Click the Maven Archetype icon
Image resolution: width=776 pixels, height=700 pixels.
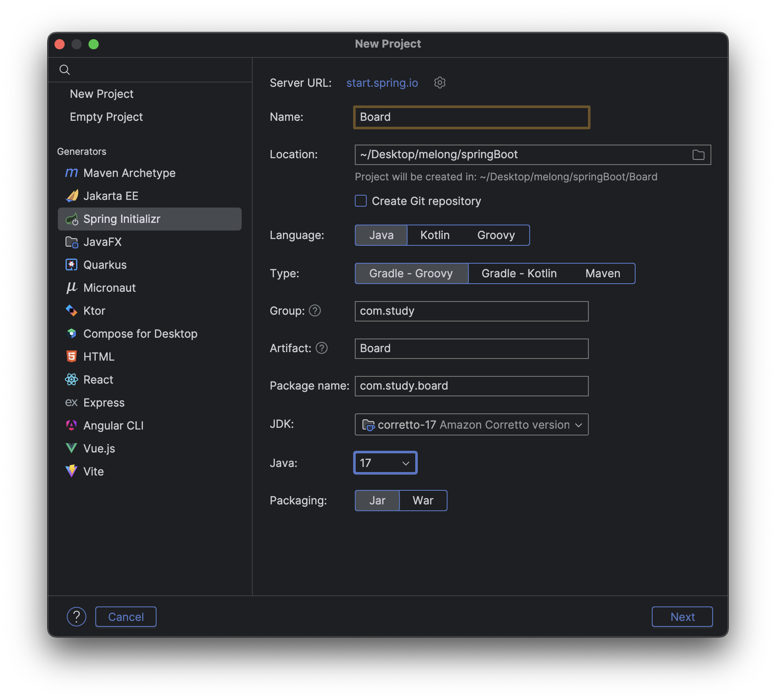pos(71,173)
